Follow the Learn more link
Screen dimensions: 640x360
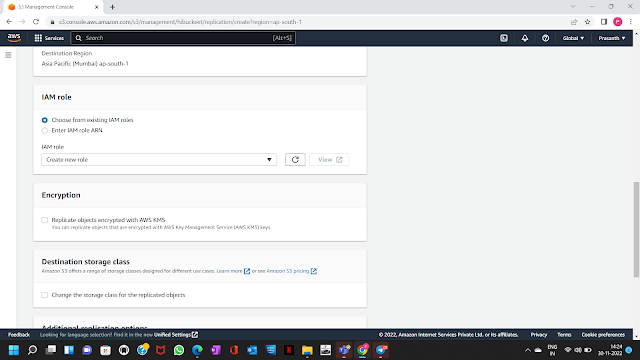tap(229, 271)
